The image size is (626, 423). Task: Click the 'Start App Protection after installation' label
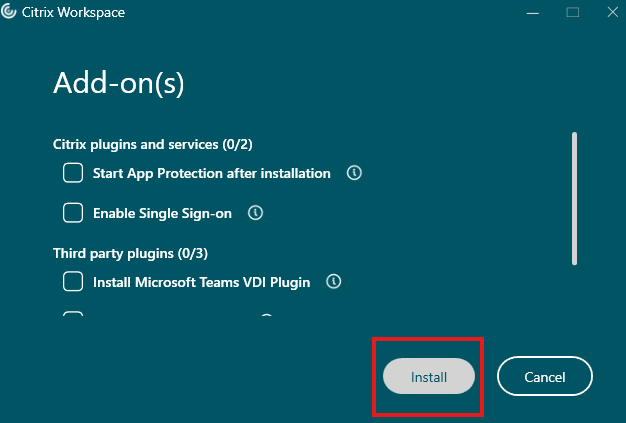click(x=211, y=173)
